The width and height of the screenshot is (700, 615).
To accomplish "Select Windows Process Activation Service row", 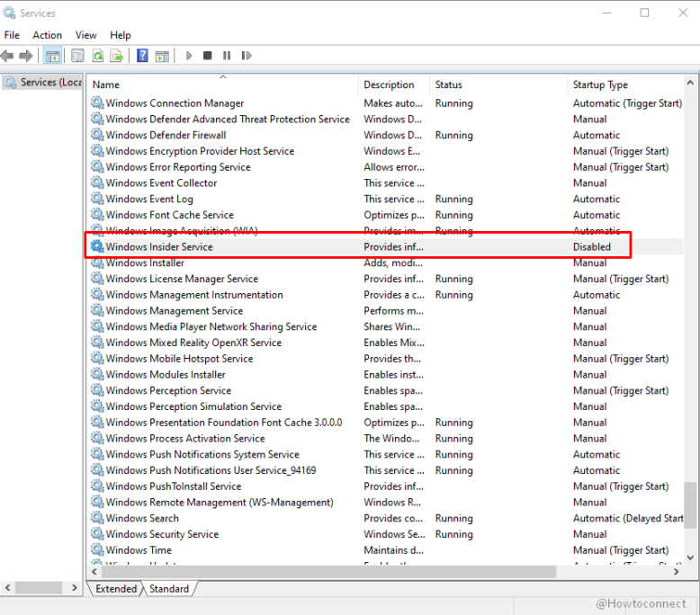I will pos(386,438).
